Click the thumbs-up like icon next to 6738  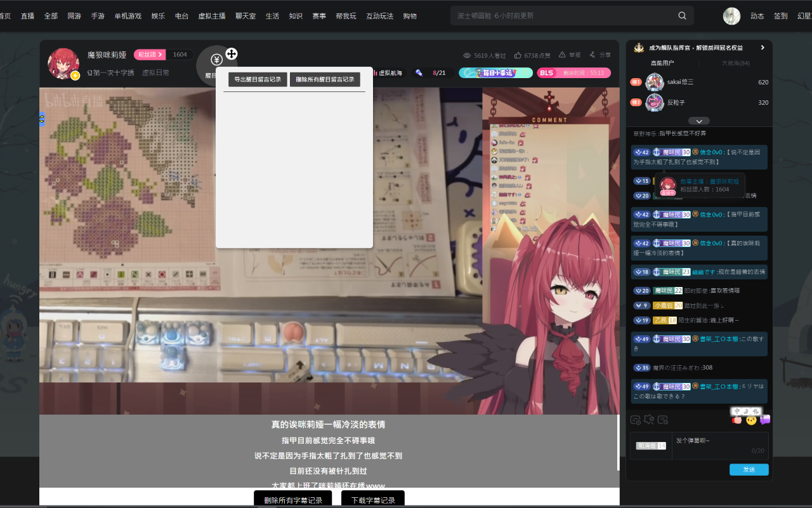click(x=519, y=55)
